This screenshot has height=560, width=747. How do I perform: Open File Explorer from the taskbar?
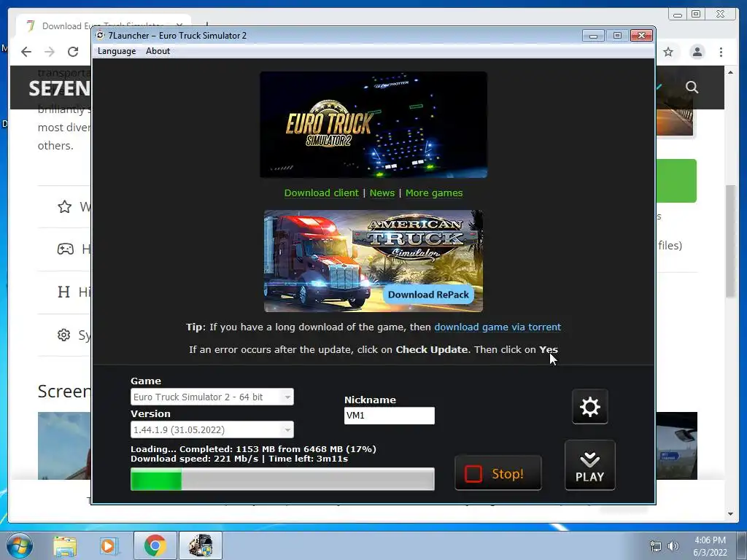click(x=65, y=545)
